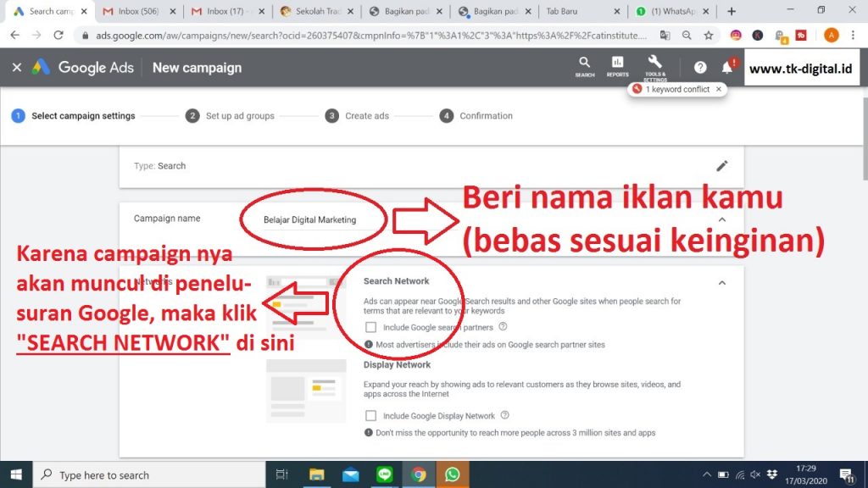Open WhatsApp from the Windows taskbar

pos(452,474)
